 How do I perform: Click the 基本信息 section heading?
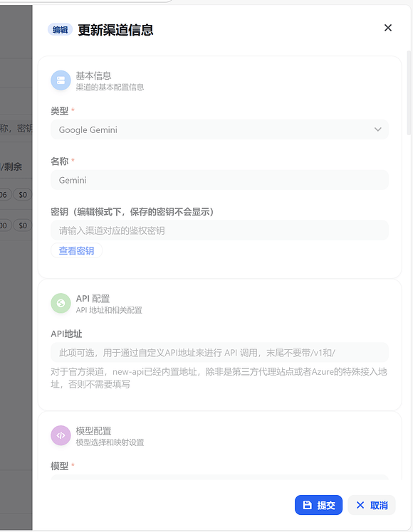pos(93,75)
